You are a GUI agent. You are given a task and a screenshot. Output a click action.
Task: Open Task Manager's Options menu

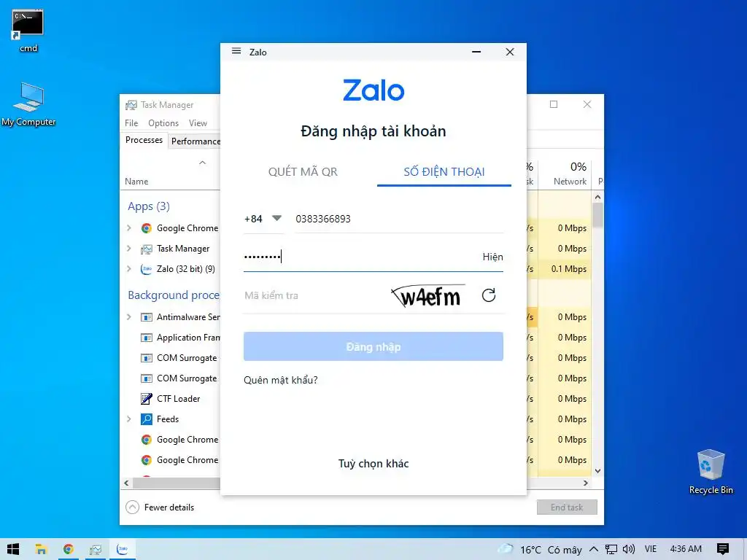[163, 122]
